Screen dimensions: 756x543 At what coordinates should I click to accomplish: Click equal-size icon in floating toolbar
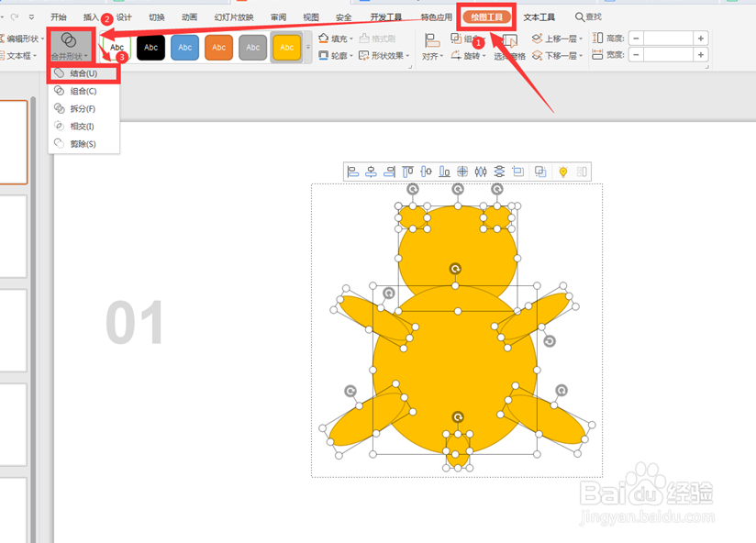click(x=518, y=172)
